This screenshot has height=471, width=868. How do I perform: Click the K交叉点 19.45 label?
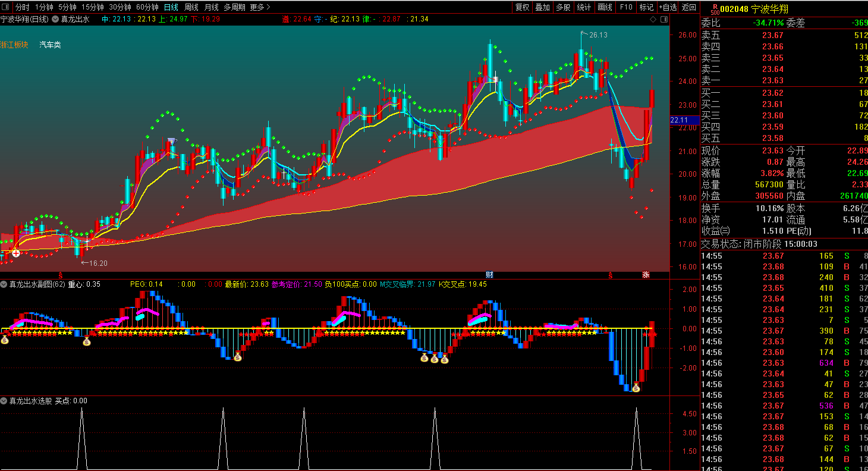(463, 284)
